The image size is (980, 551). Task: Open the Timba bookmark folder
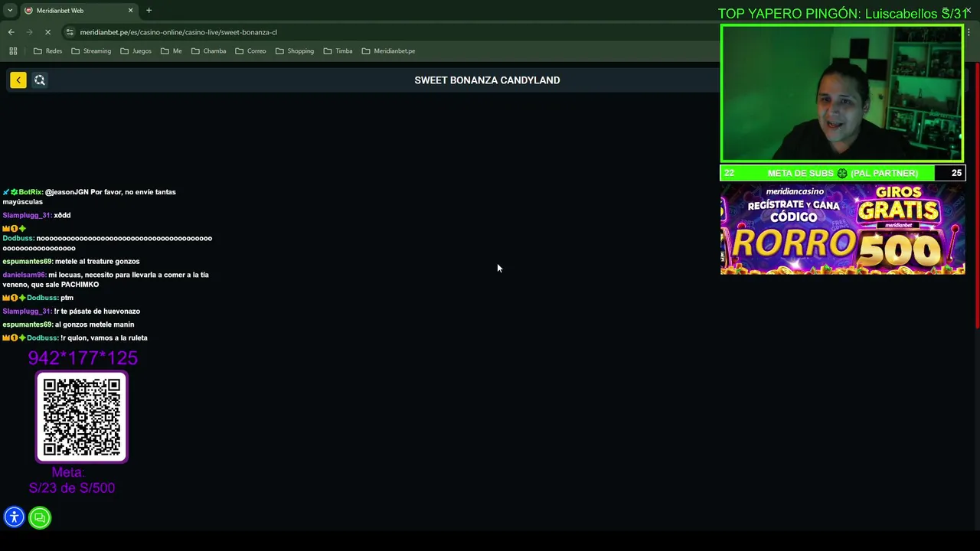pyautogui.click(x=337, y=51)
